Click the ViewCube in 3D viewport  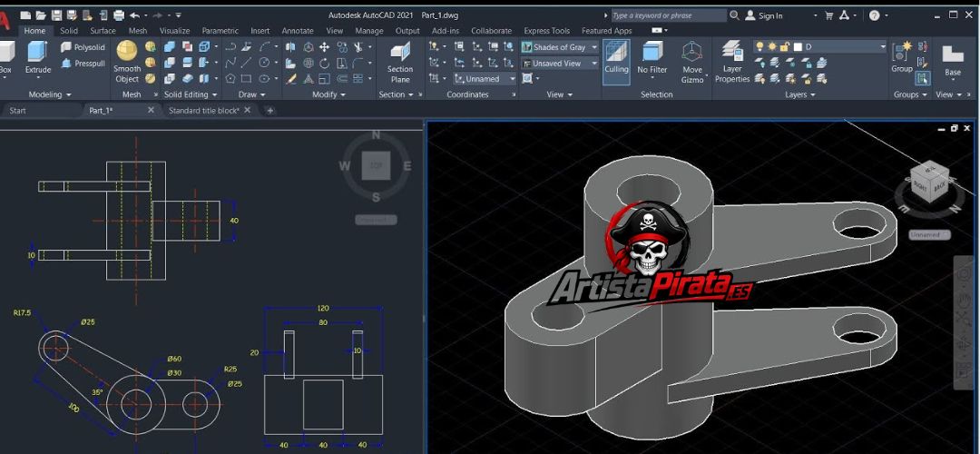tap(931, 183)
